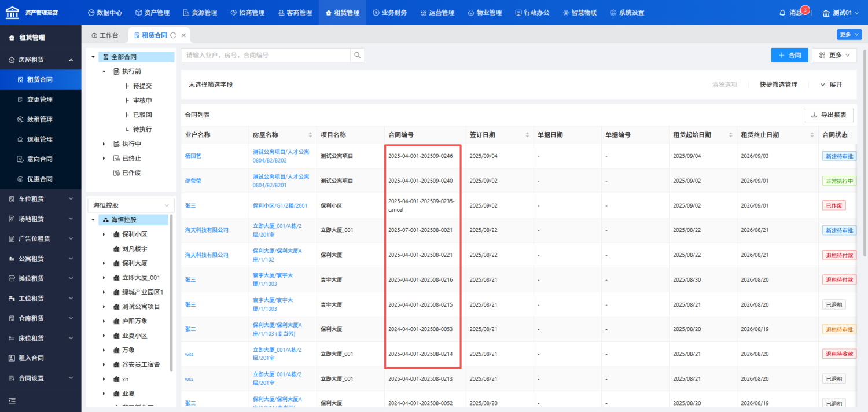This screenshot has width=868, height=412.
Task: Click contract number 2025-07-001-202508-0021
Action: (420, 230)
